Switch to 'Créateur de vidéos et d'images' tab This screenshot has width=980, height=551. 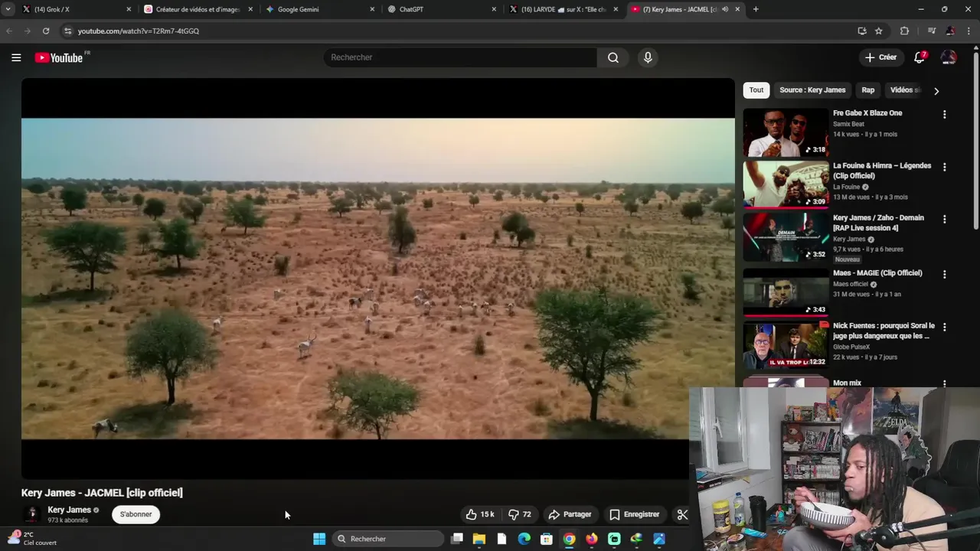[198, 9]
